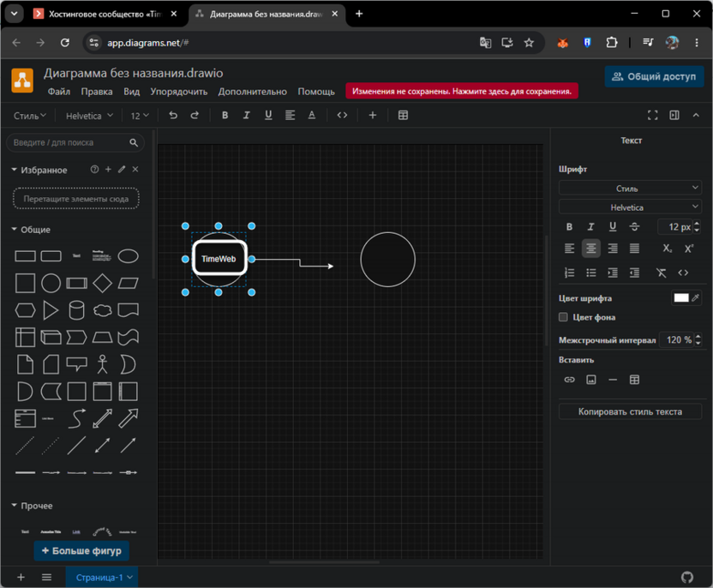Image resolution: width=713 pixels, height=588 pixels.
Task: Open the Помощь menu
Action: coord(316,92)
